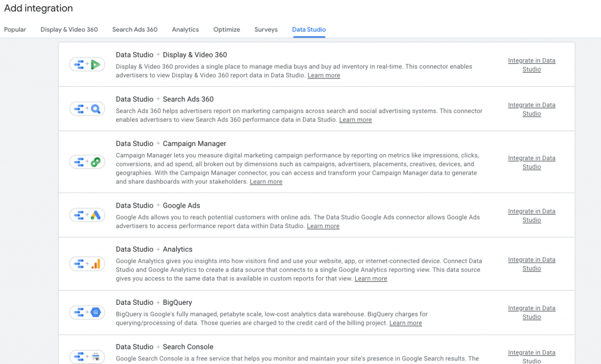Screen dimensions: 601x364
Task: Integrate Search Console in Data Studio
Action: click(532, 356)
